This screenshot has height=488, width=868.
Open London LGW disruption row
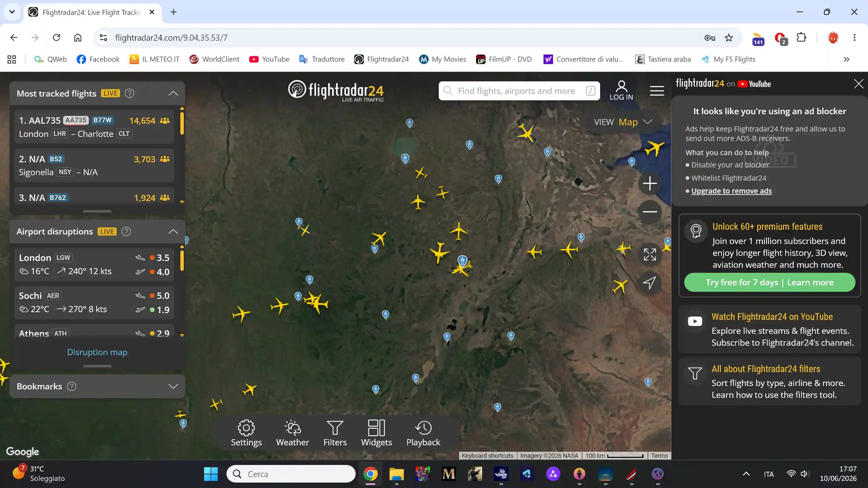tap(94, 264)
